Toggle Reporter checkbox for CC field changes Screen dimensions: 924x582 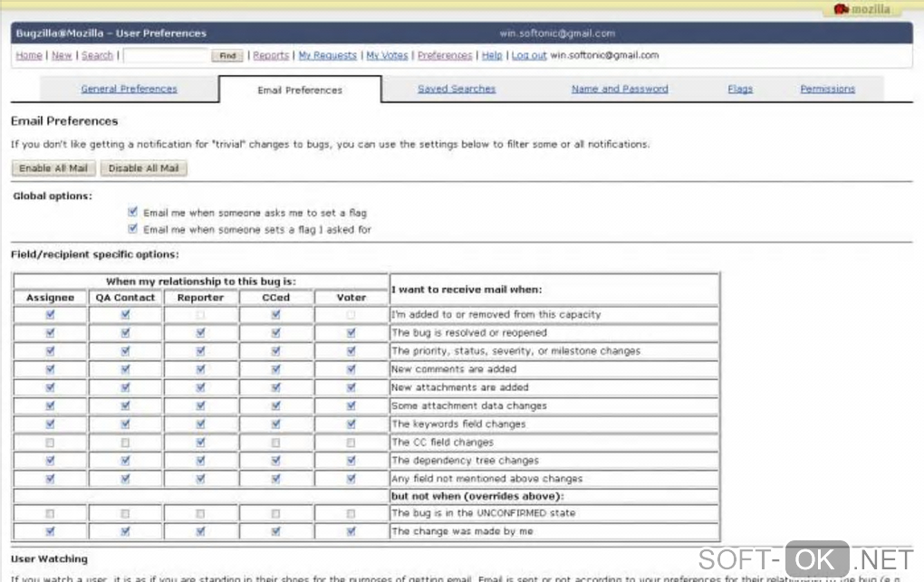pyautogui.click(x=201, y=443)
